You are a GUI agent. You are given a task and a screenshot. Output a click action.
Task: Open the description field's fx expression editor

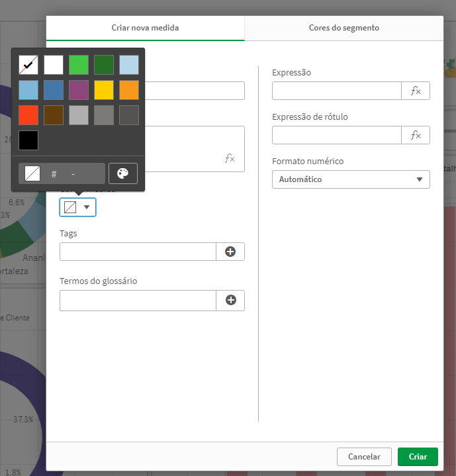coord(230,158)
